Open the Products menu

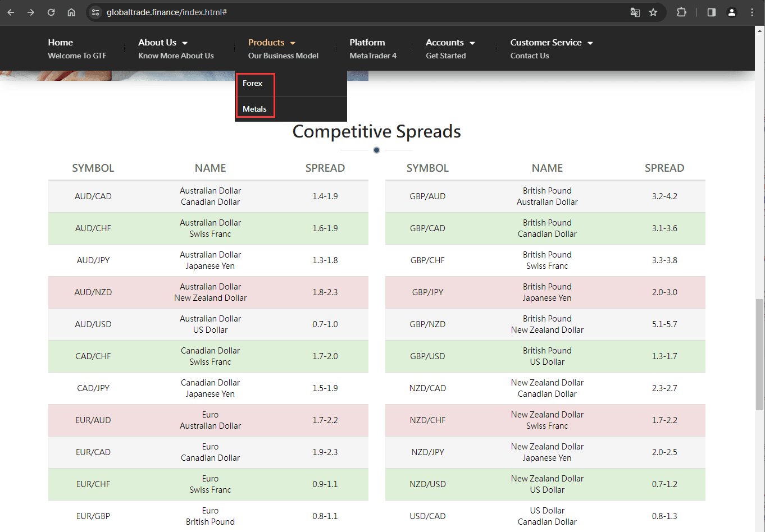(266, 43)
